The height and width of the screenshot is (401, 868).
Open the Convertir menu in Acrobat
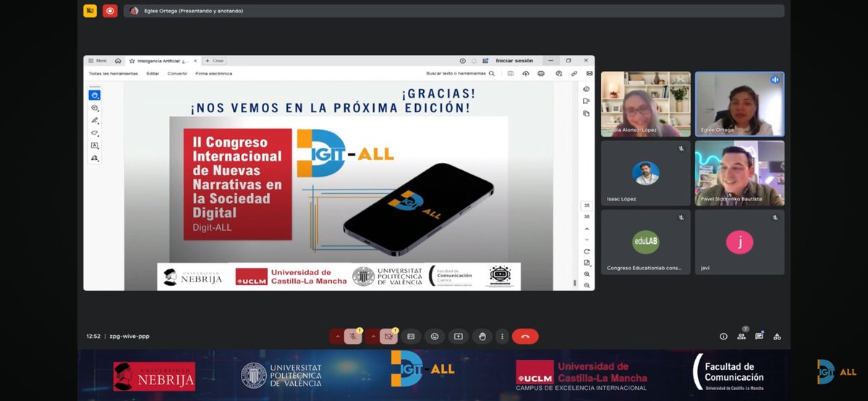coord(177,73)
